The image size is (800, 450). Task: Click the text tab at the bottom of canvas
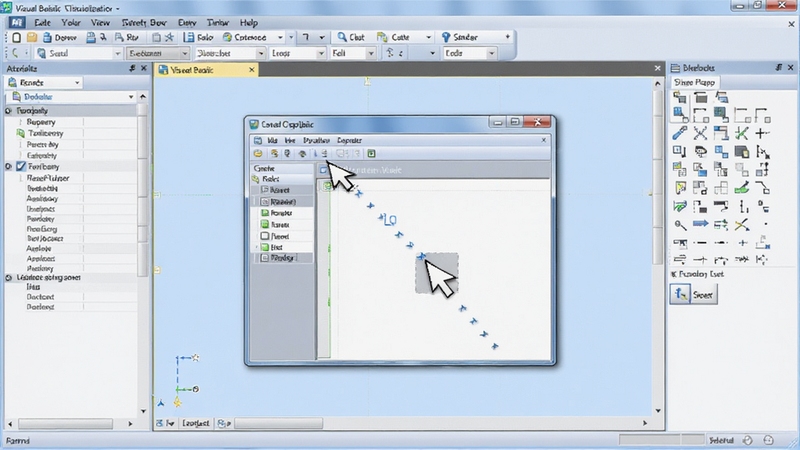tap(195, 423)
